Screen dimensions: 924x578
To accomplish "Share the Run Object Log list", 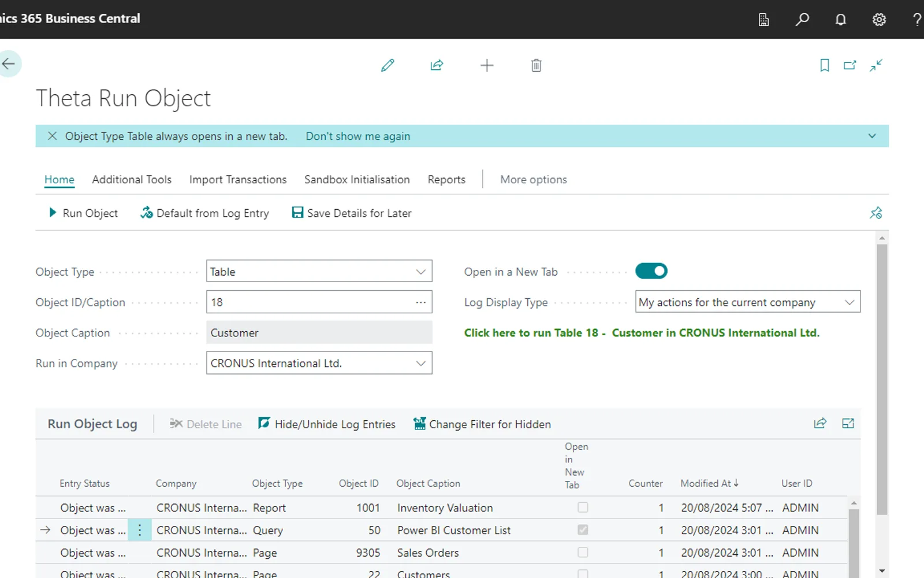I will 820,424.
